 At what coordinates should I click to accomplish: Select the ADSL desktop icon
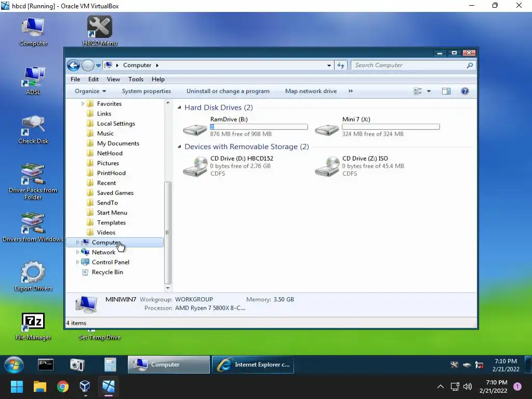tap(33, 81)
